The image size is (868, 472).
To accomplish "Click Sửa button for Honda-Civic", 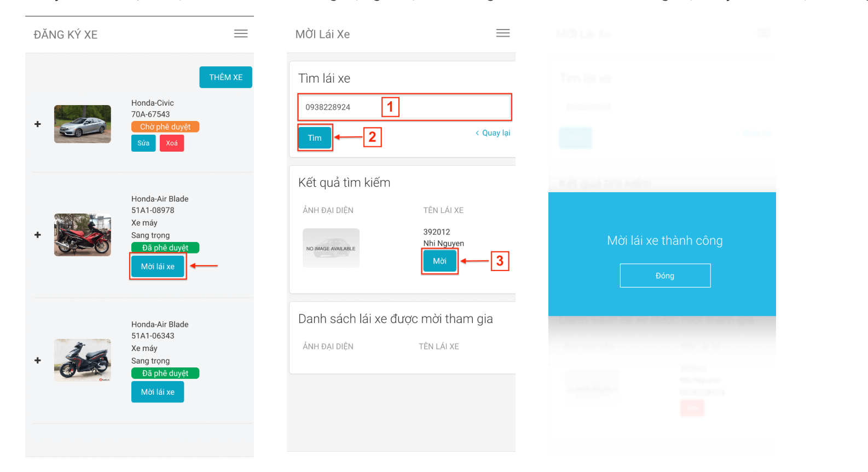I will coord(143,143).
